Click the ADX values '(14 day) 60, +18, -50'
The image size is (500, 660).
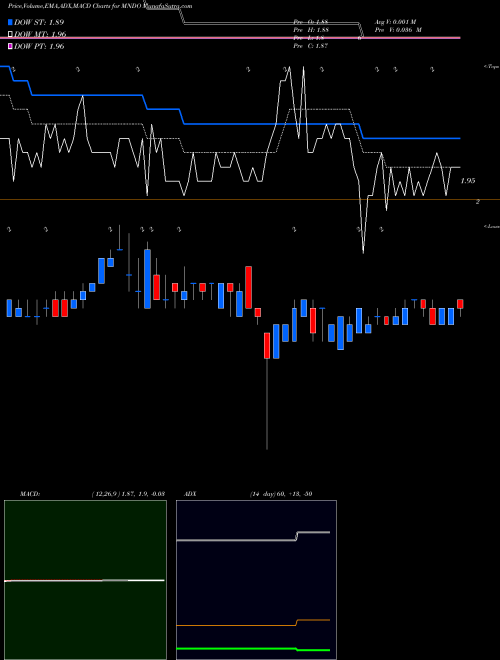click(281, 494)
